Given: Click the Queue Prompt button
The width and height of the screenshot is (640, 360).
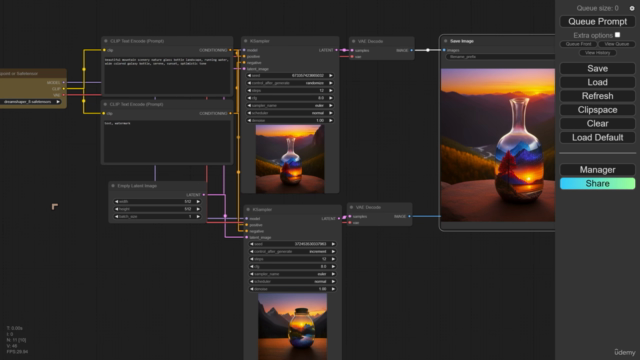Looking at the screenshot, I should coord(597,22).
